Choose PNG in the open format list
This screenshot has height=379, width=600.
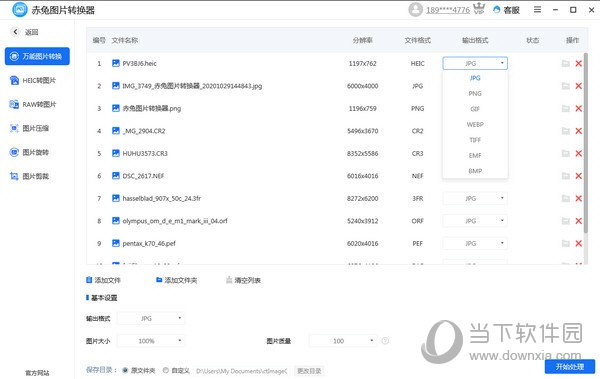(475, 93)
